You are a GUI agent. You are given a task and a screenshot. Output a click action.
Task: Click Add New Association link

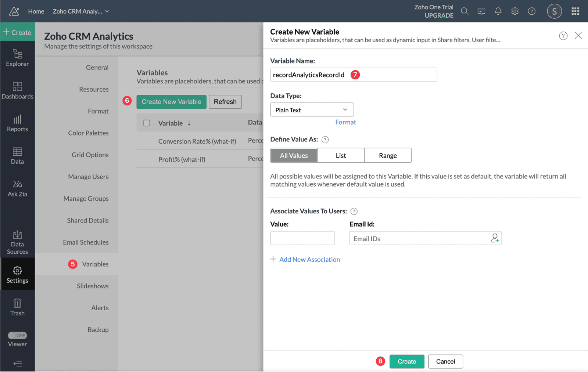coord(309,260)
